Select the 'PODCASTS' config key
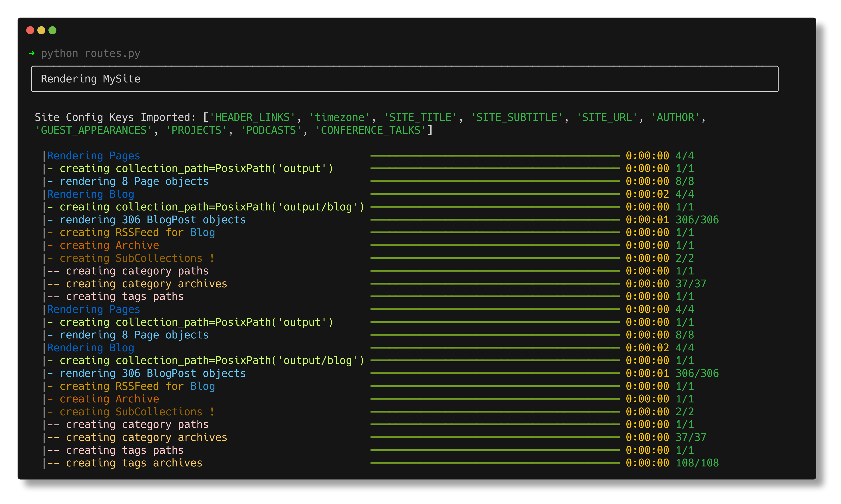The image size is (841, 504). pos(271,130)
